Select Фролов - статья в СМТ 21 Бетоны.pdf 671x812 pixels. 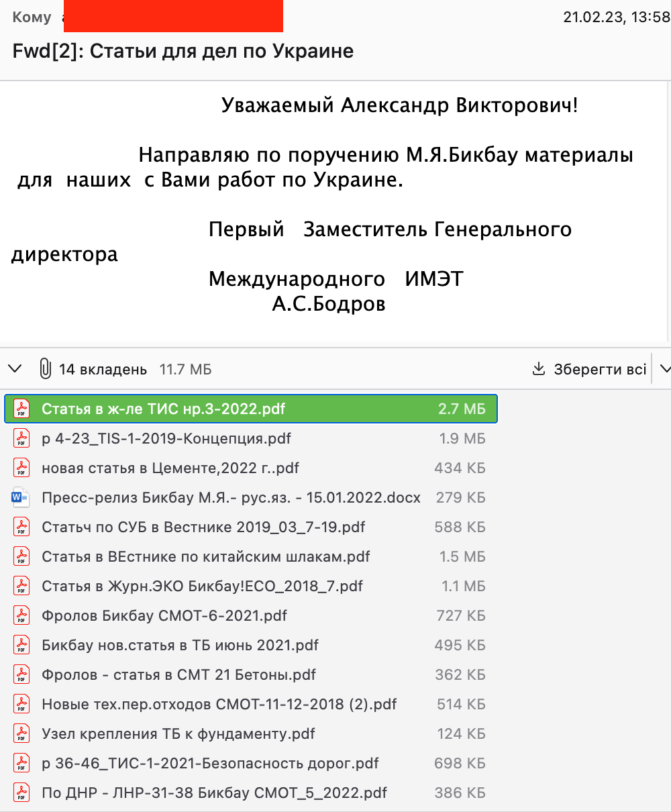point(251,674)
